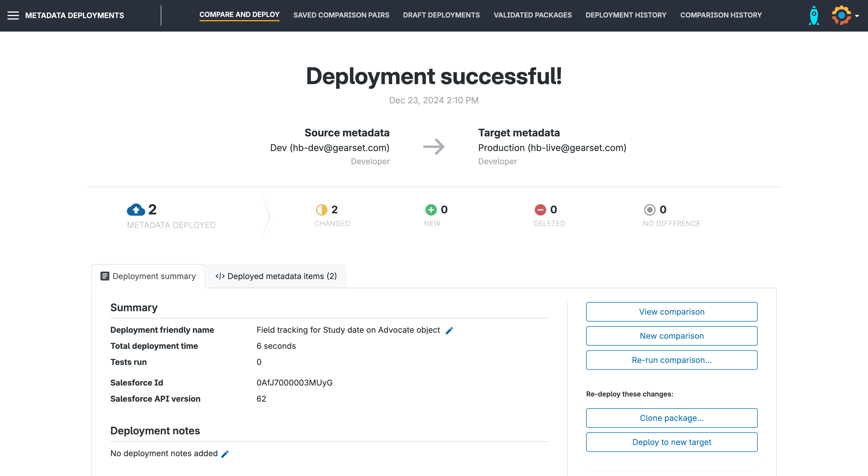Click the View comparison button

[671, 312]
